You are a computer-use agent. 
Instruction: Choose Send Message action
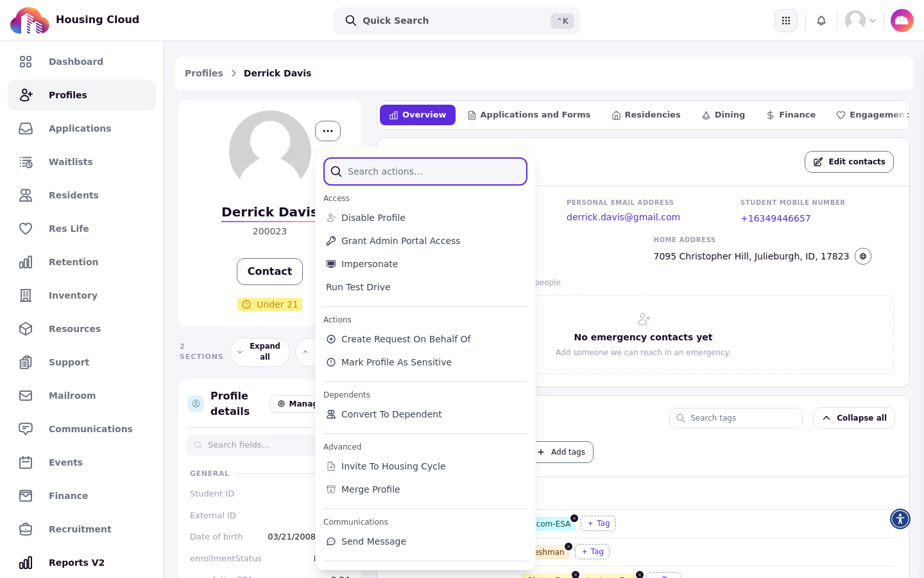coord(425,541)
